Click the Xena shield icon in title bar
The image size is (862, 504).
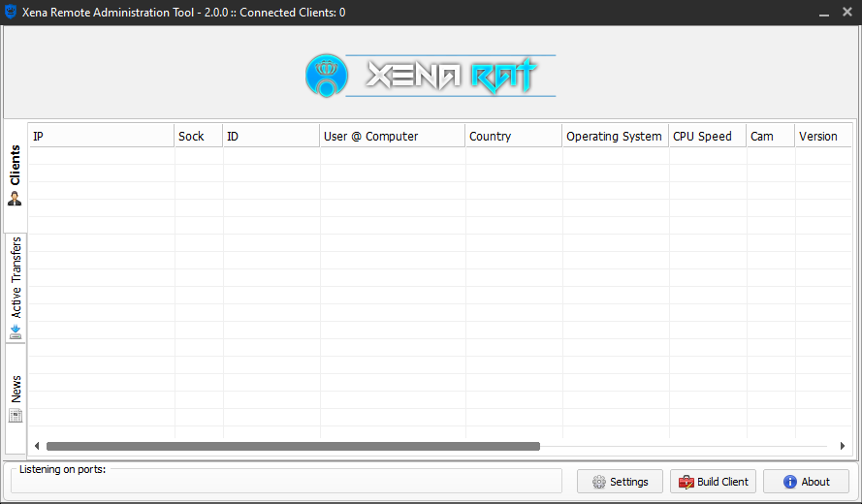[11, 13]
